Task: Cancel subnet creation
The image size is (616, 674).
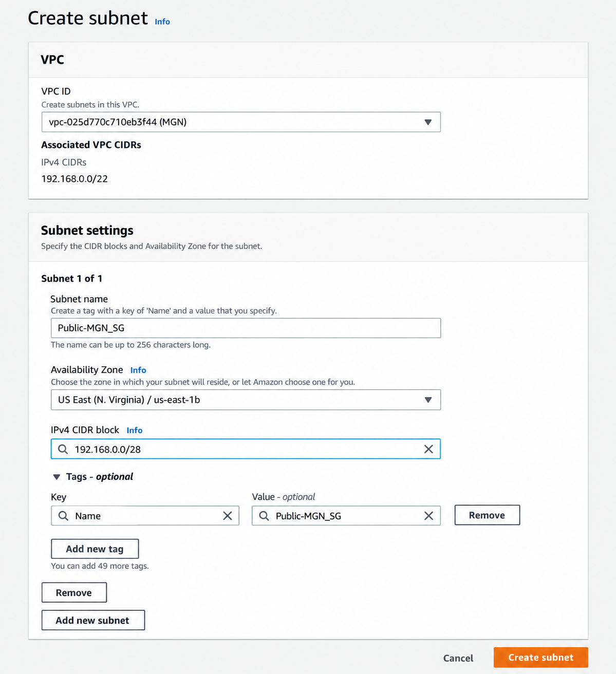Action: 458,658
